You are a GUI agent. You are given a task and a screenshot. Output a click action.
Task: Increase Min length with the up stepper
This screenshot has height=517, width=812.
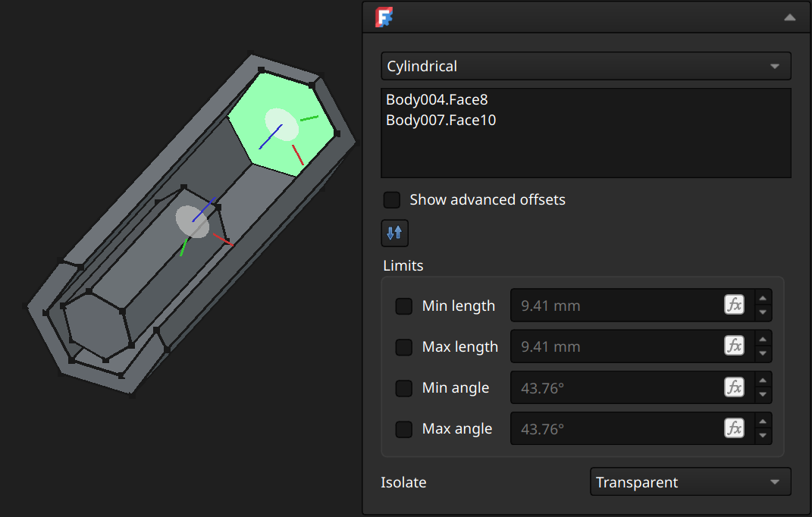(763, 299)
